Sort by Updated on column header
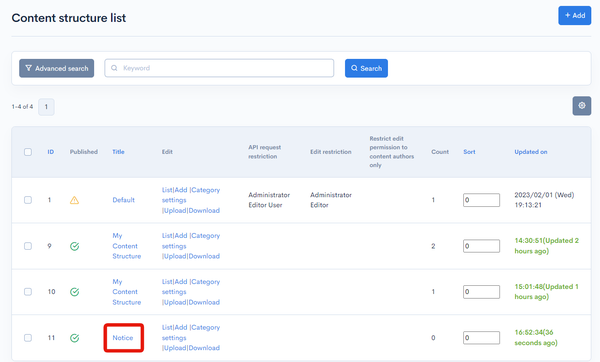The height and width of the screenshot is (362, 600). pos(531,152)
